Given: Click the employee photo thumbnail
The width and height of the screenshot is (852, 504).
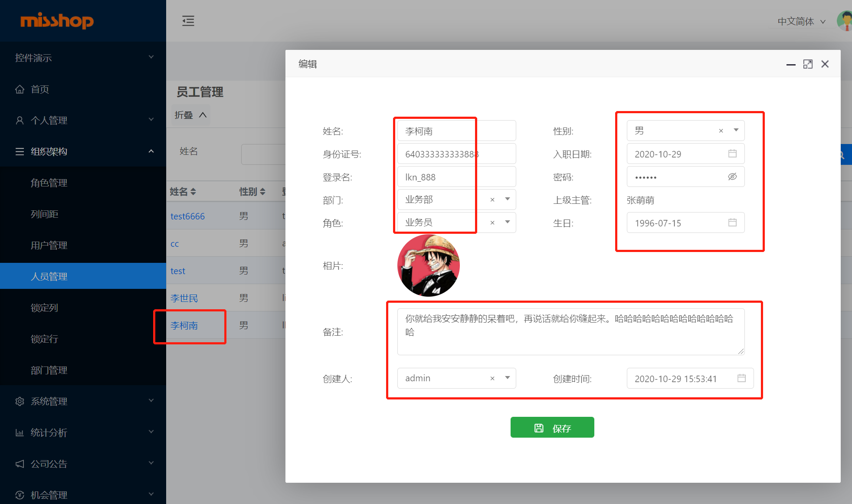Looking at the screenshot, I should 428,265.
